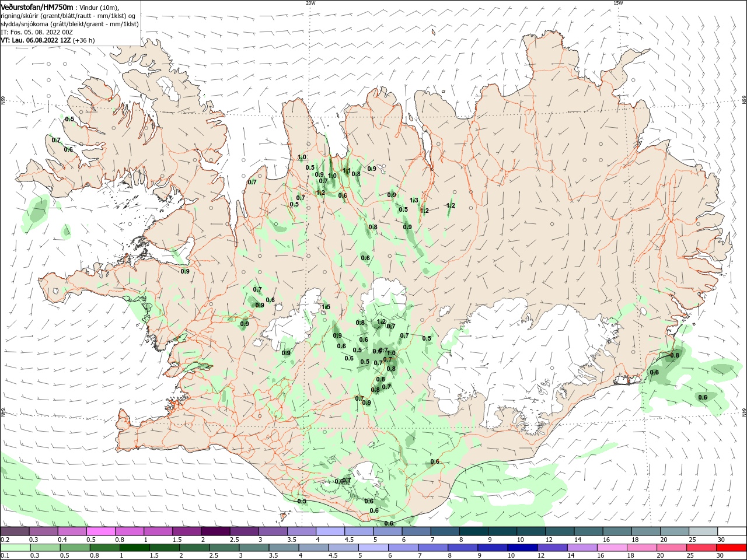Click the bottom-row deep blue swatch labeled 10

[522, 548]
